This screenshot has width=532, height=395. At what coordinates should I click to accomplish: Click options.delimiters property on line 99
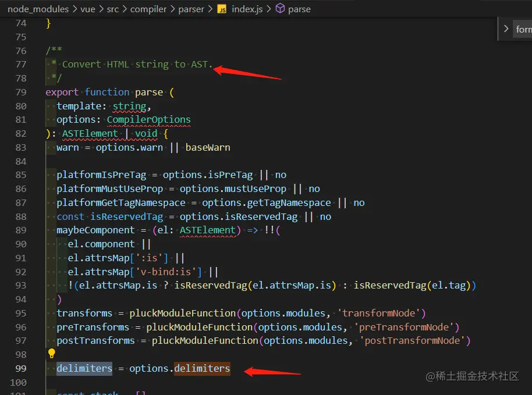(202, 368)
